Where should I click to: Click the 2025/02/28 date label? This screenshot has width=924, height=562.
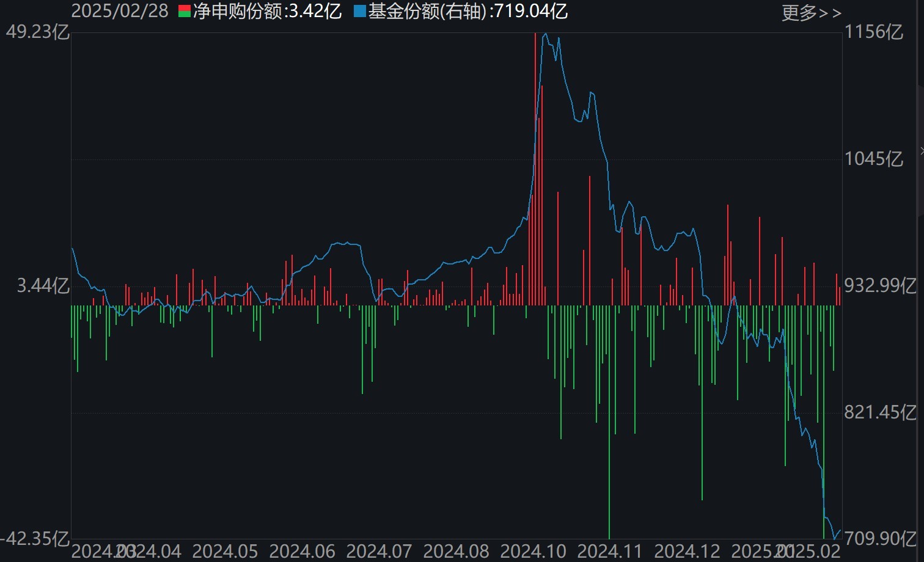[x=120, y=11]
